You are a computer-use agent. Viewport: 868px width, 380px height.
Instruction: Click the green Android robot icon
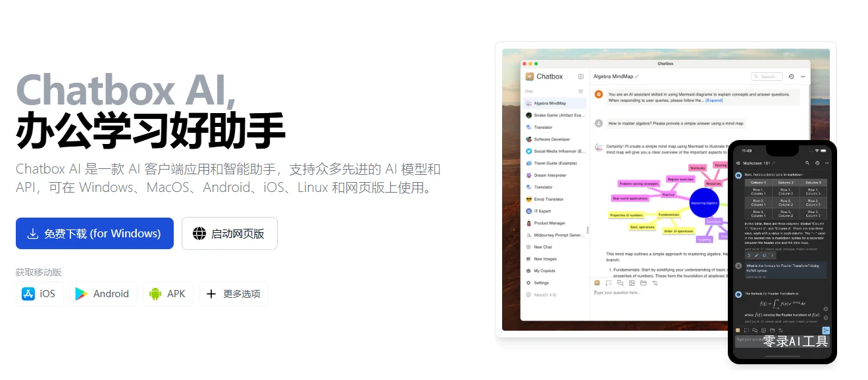(x=155, y=294)
